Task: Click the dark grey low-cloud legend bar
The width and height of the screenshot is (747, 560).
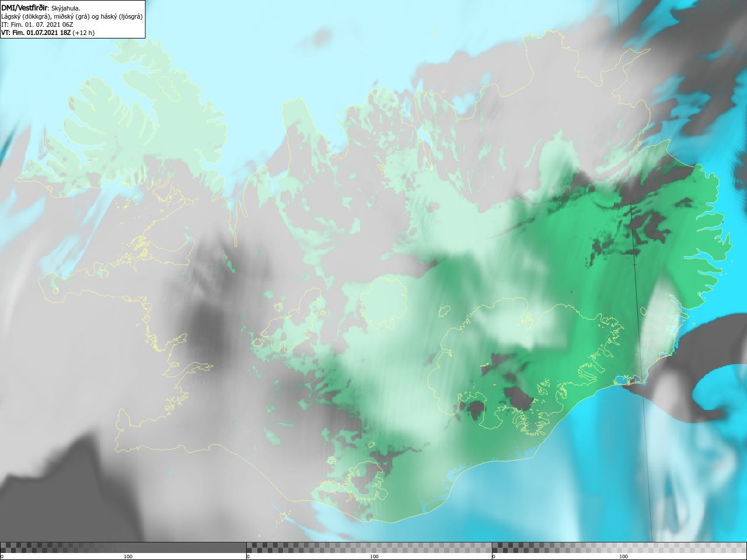Action: [123, 547]
